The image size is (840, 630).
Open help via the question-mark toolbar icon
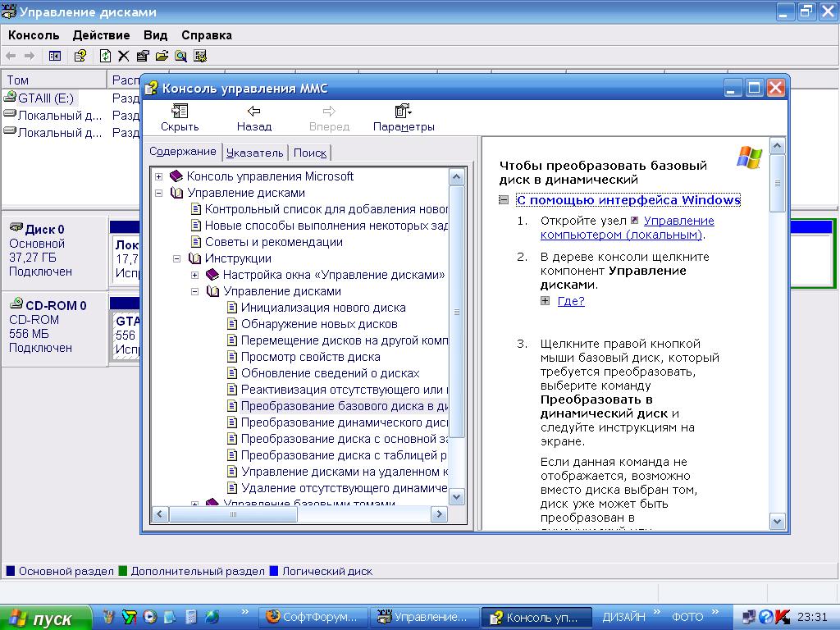[x=80, y=56]
